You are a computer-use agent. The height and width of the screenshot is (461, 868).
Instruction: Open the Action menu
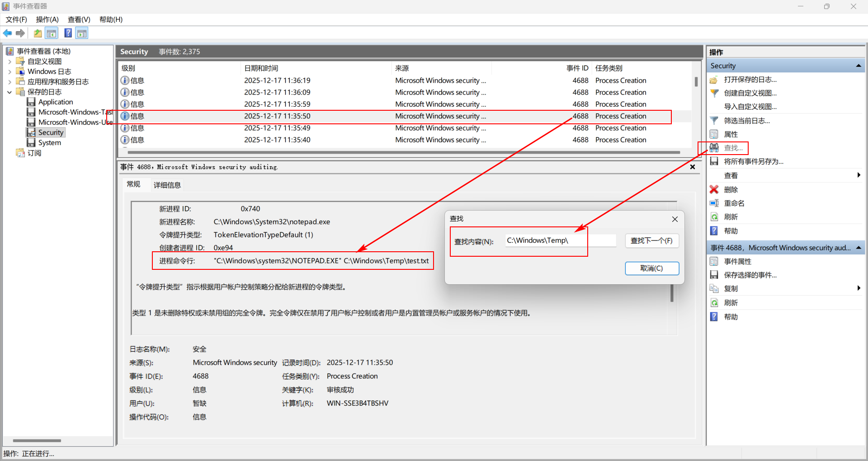[47, 19]
